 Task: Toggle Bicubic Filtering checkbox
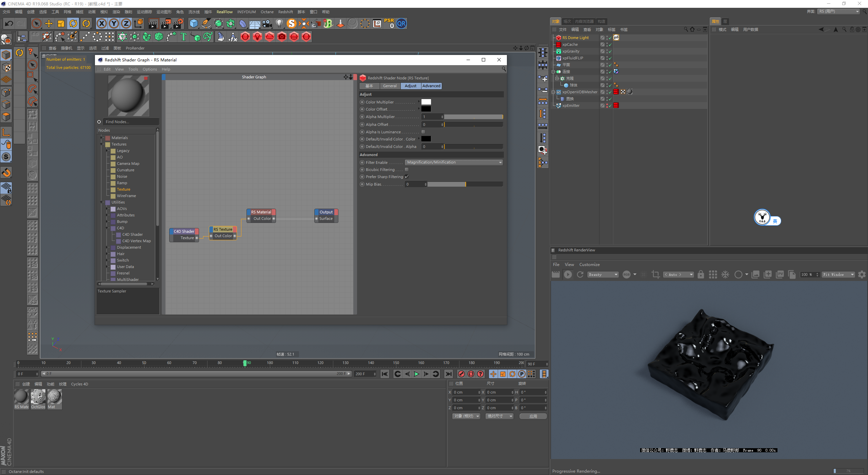point(407,169)
